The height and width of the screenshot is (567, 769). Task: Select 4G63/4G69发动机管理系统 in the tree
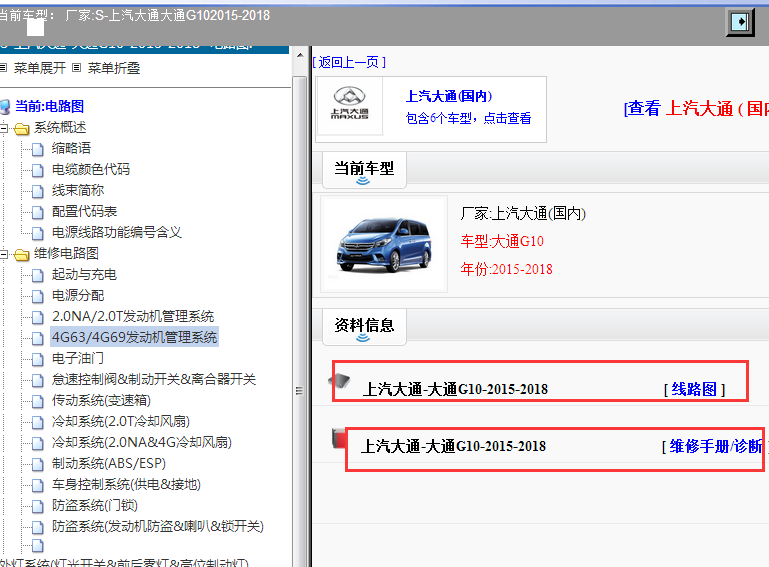coord(134,337)
